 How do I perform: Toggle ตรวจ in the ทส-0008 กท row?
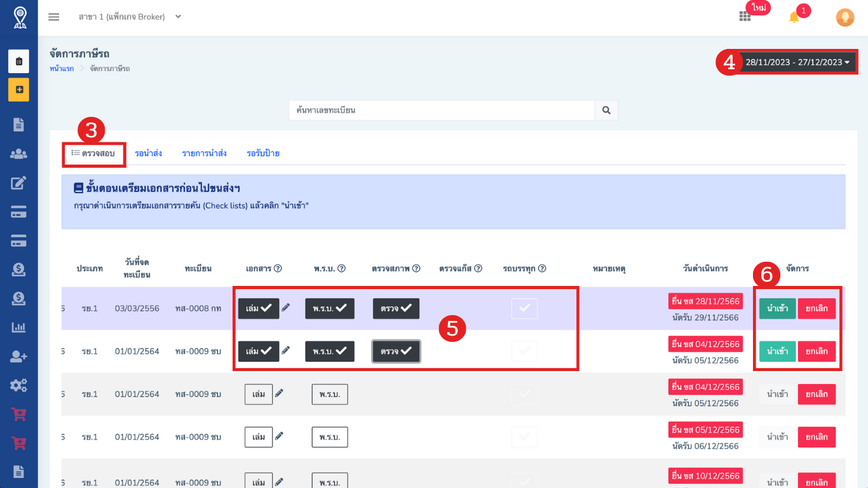(x=396, y=308)
